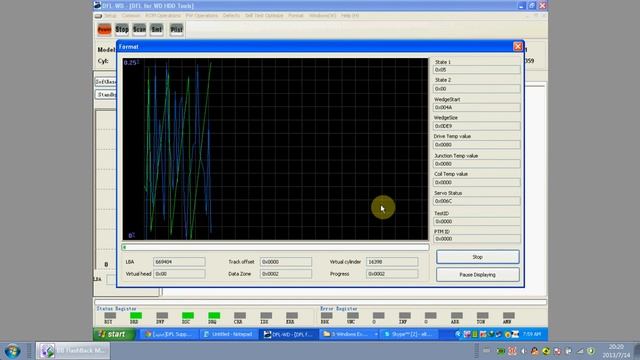Click the Stop icon in the main toolbar
This screenshot has width=640, height=360.
tap(122, 29)
